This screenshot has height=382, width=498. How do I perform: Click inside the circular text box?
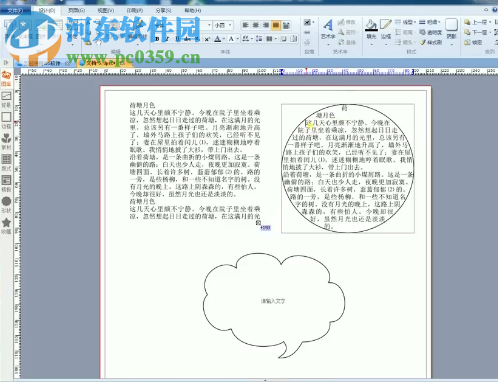(x=348, y=168)
